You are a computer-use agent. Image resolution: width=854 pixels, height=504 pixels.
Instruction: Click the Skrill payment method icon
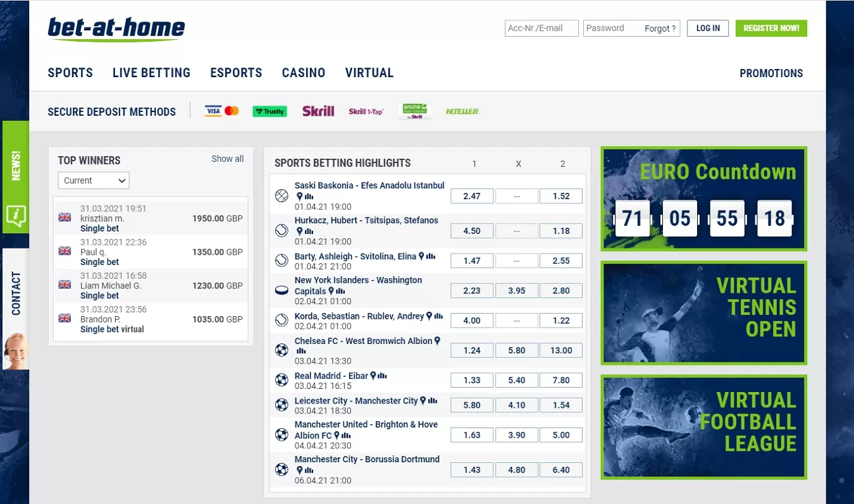(318, 111)
